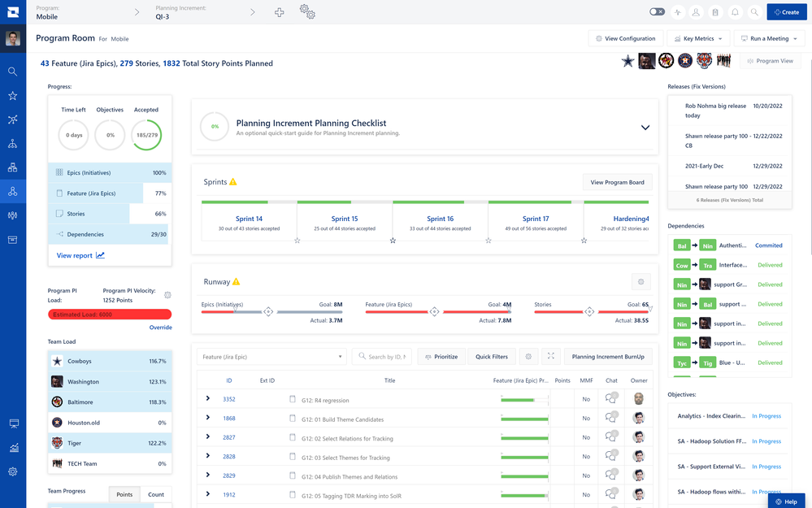
Task: Click the double gears icon in top bar
Action: (x=307, y=12)
